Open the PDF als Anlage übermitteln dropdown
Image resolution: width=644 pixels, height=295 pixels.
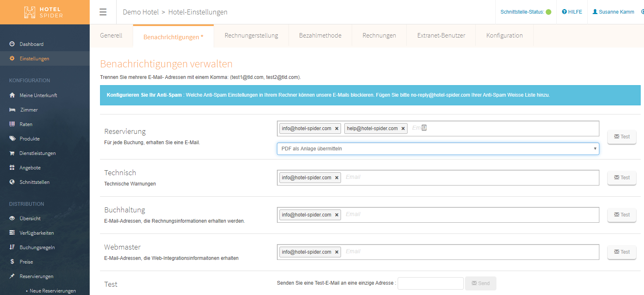(x=438, y=149)
